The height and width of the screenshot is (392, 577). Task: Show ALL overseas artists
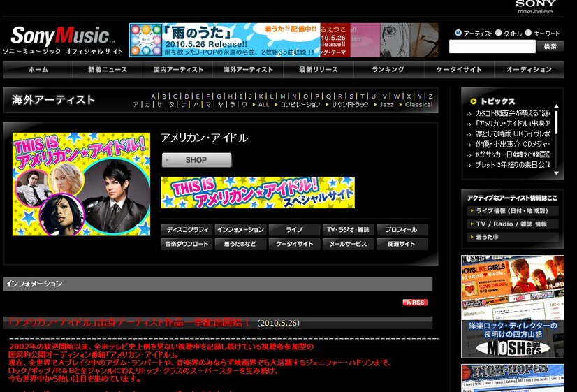(263, 105)
